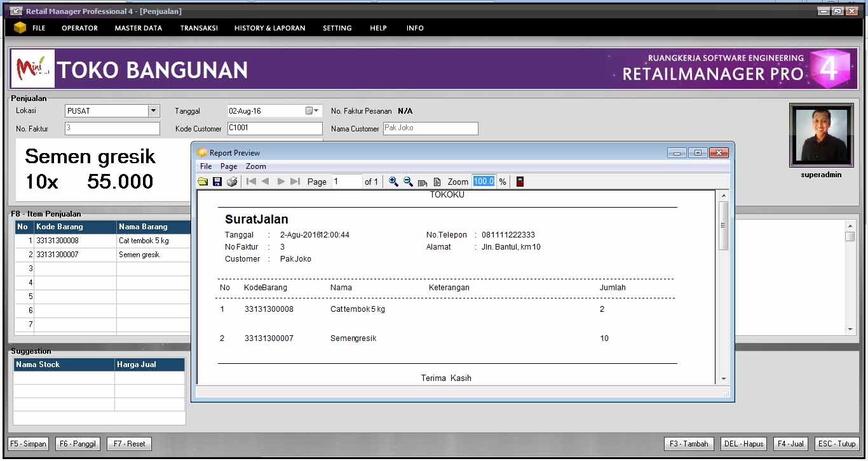Viewport: 868px width, 461px height.
Task: Click the Report Preview title bar icon
Action: pyautogui.click(x=202, y=152)
